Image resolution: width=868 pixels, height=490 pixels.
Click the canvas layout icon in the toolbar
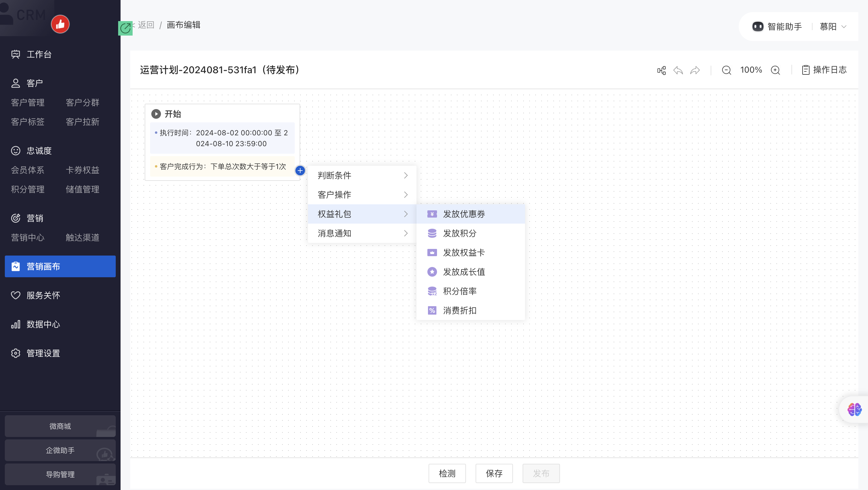[x=662, y=70]
